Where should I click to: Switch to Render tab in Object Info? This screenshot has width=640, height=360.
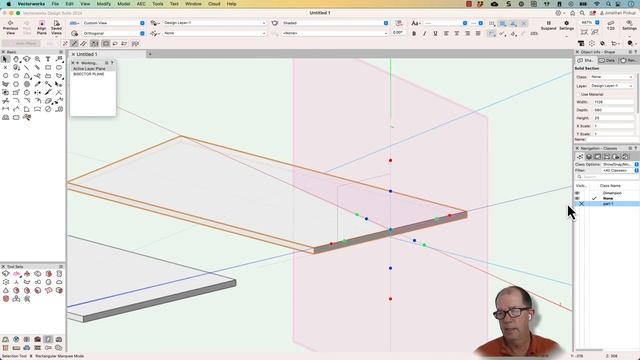[628, 60]
